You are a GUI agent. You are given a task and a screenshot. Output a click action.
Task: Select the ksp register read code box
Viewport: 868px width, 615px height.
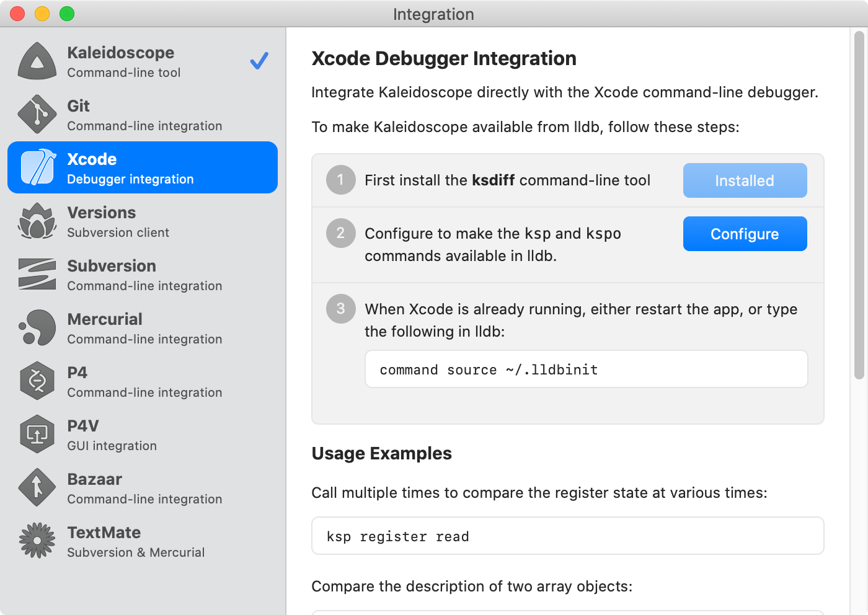(x=567, y=536)
